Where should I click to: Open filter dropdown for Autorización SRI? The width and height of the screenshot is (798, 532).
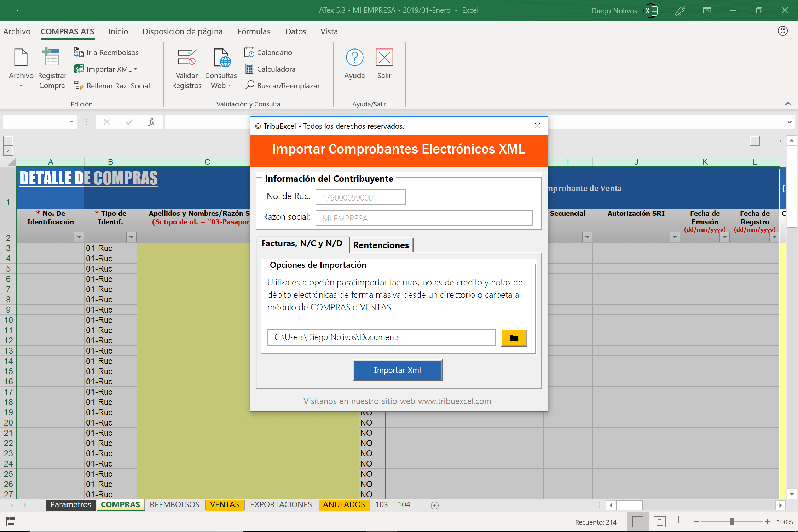[x=675, y=237]
